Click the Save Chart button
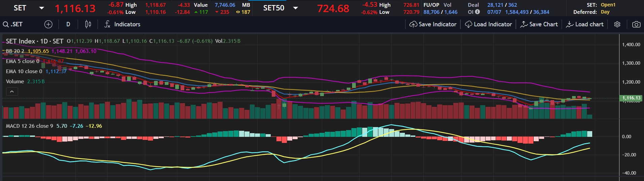Viewport: 644px width, 181px height. (x=539, y=24)
